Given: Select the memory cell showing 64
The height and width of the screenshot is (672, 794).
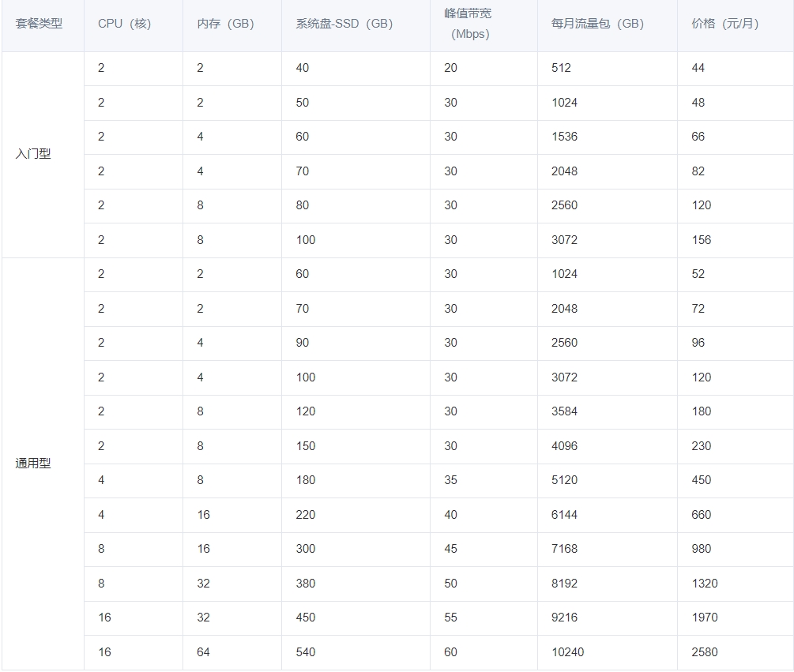Looking at the screenshot, I should pos(232,652).
